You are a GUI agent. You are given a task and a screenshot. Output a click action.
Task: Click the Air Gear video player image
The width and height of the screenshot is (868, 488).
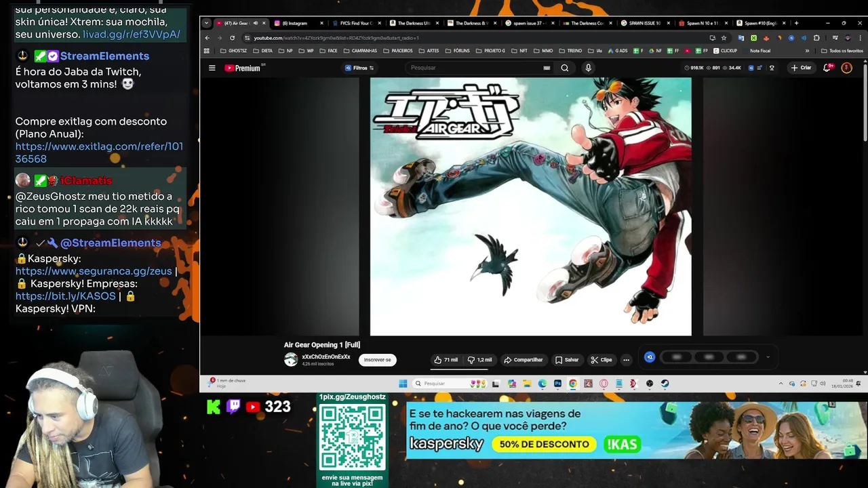coord(530,206)
